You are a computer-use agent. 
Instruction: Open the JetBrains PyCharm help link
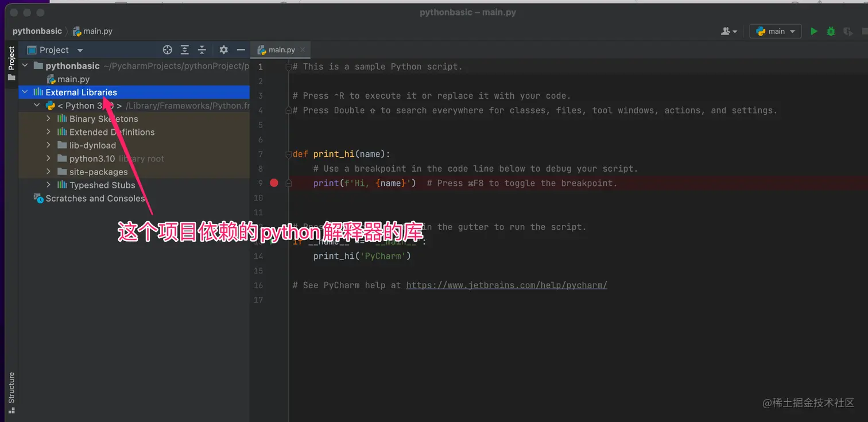point(506,285)
